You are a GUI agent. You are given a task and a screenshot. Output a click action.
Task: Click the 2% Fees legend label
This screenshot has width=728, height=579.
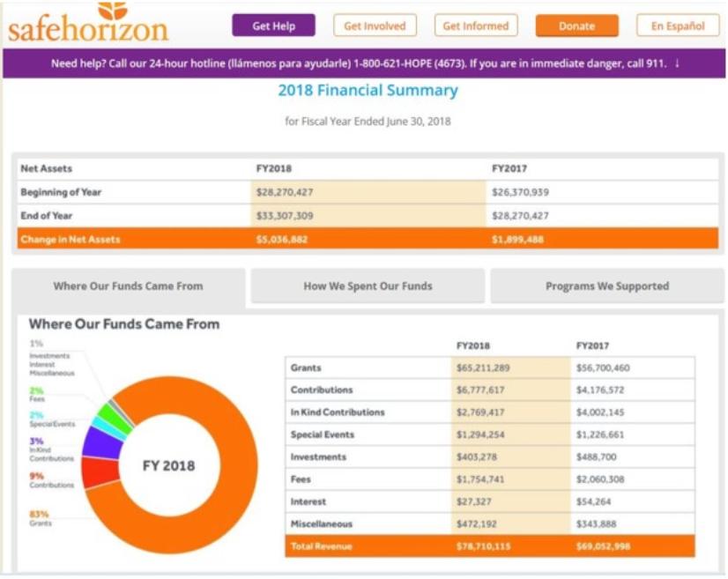(x=37, y=394)
